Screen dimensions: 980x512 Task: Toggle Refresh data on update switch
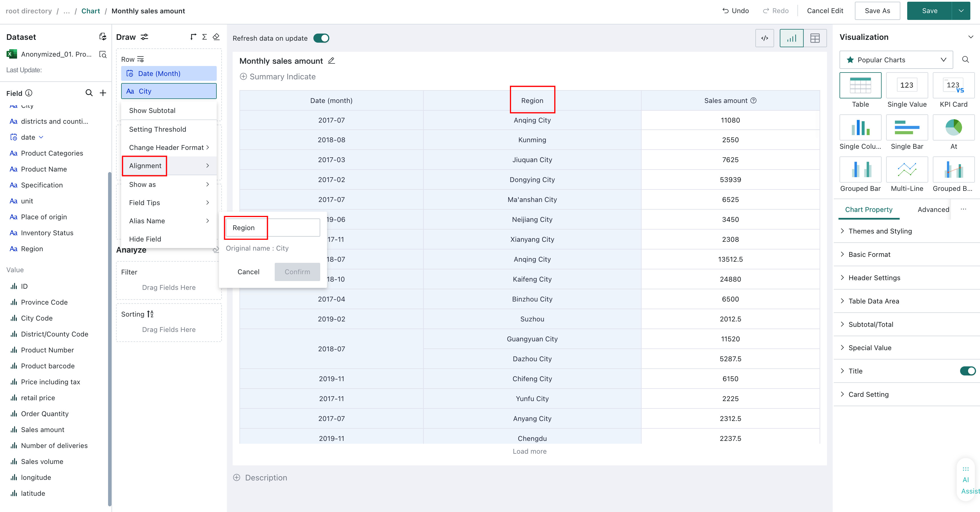[x=321, y=38]
